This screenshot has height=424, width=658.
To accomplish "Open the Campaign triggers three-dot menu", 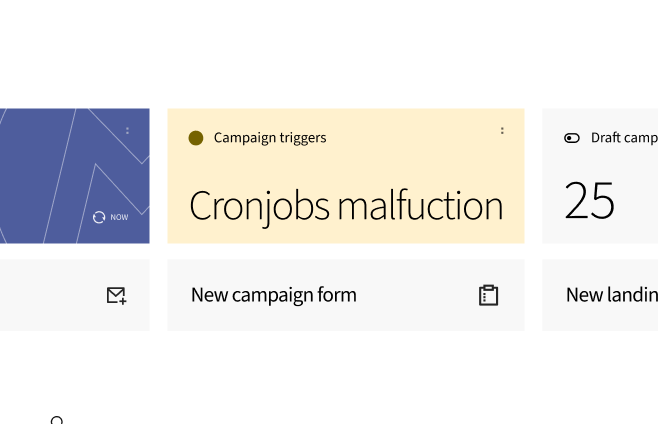I will pos(502,131).
